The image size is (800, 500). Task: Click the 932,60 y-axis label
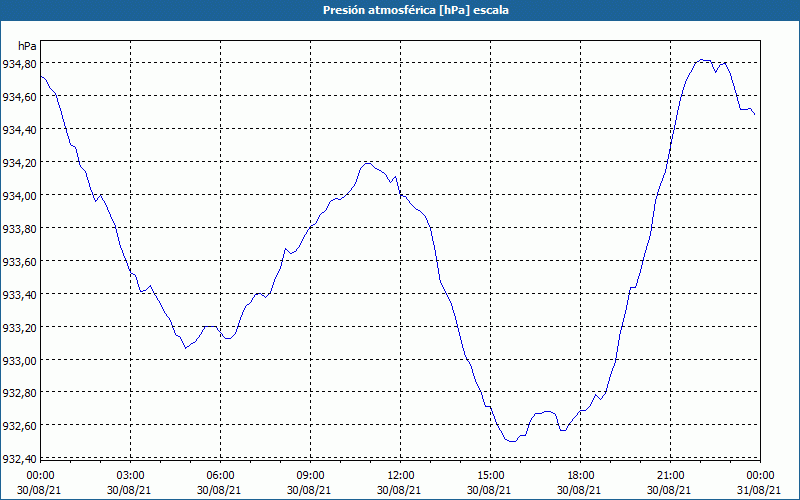point(19,426)
